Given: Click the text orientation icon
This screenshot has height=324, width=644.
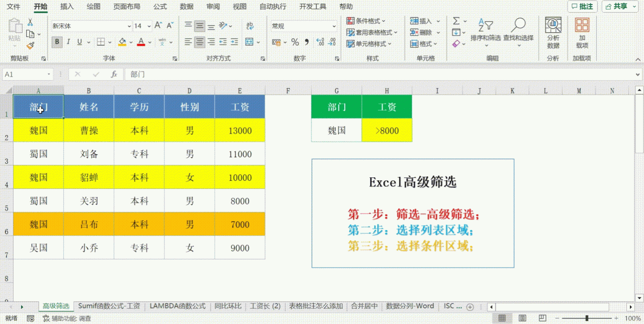Looking at the screenshot, I should [223, 26].
